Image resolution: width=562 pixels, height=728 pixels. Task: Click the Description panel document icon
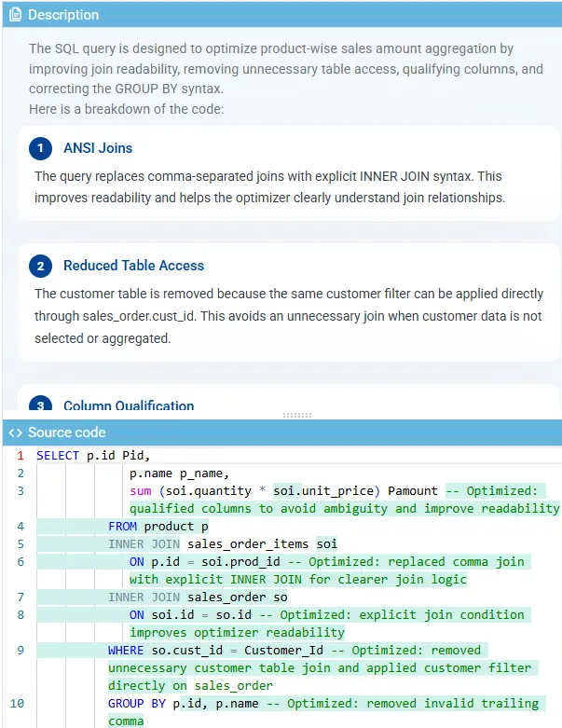coord(15,14)
